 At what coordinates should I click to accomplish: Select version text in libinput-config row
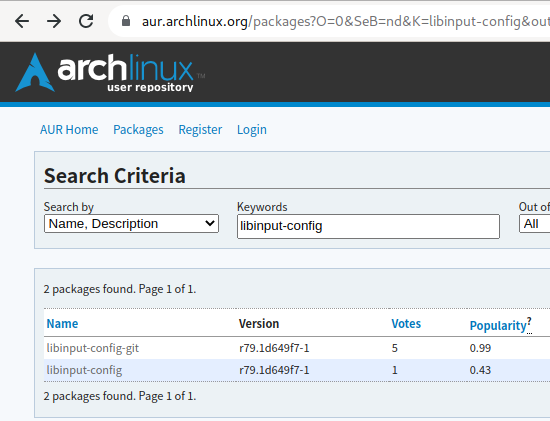(274, 370)
